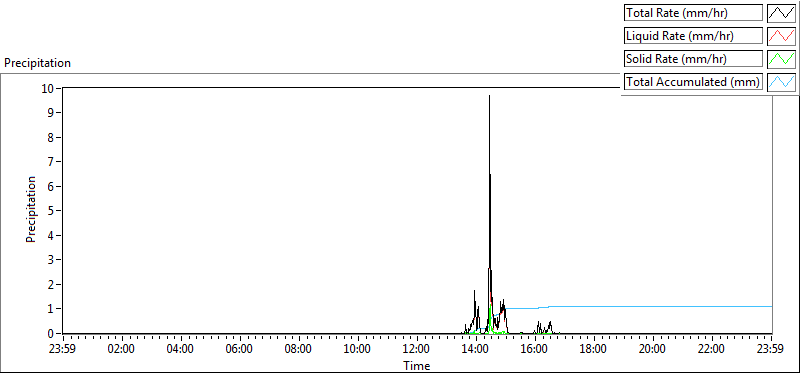Click the 10 maximum value on Y axis
800x373 pixels.
click(47, 88)
